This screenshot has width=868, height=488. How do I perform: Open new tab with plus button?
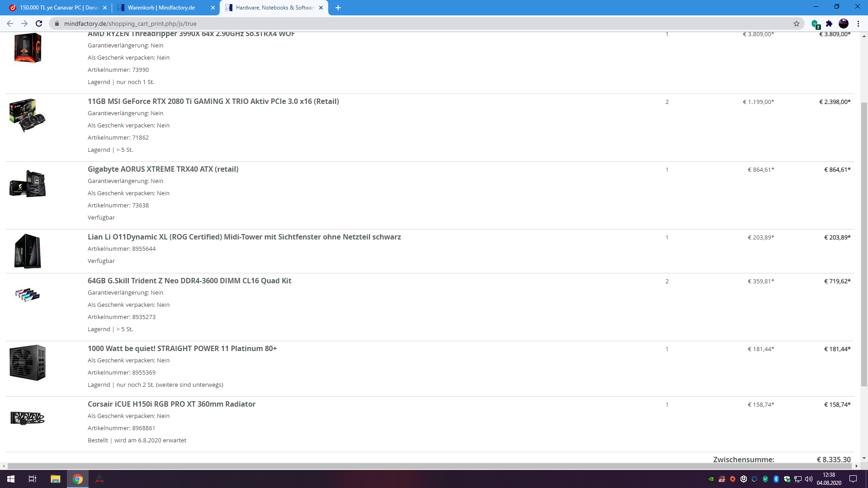(338, 8)
